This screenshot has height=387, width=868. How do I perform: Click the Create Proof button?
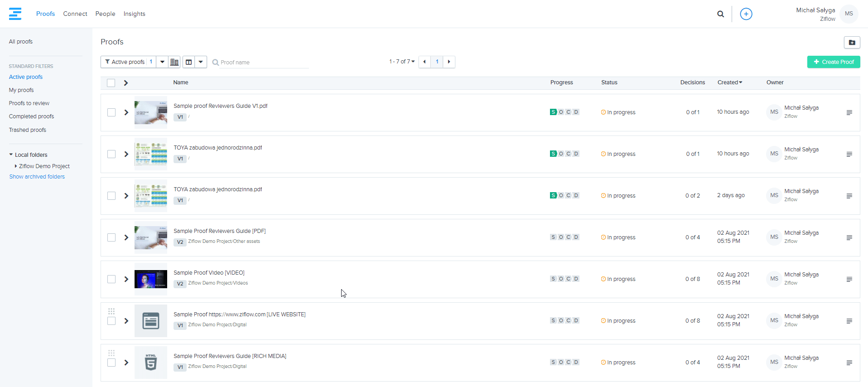point(833,62)
